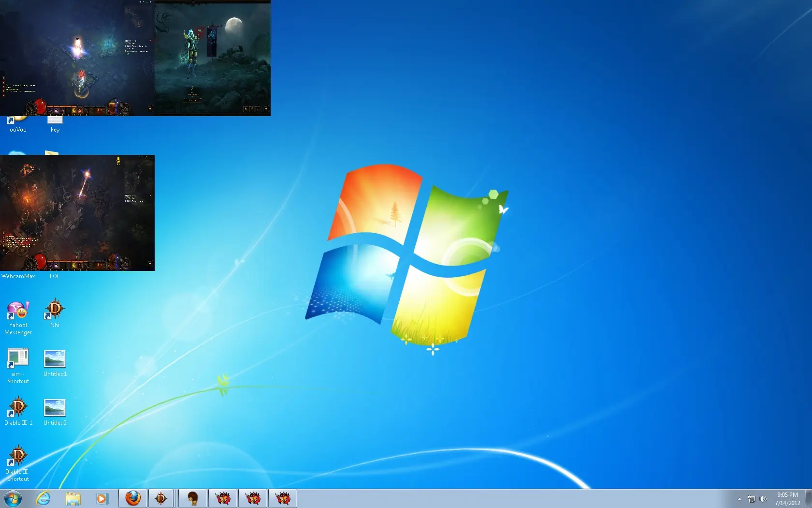The width and height of the screenshot is (812, 508).
Task: Select the middle red devil taskbar button
Action: [253, 498]
